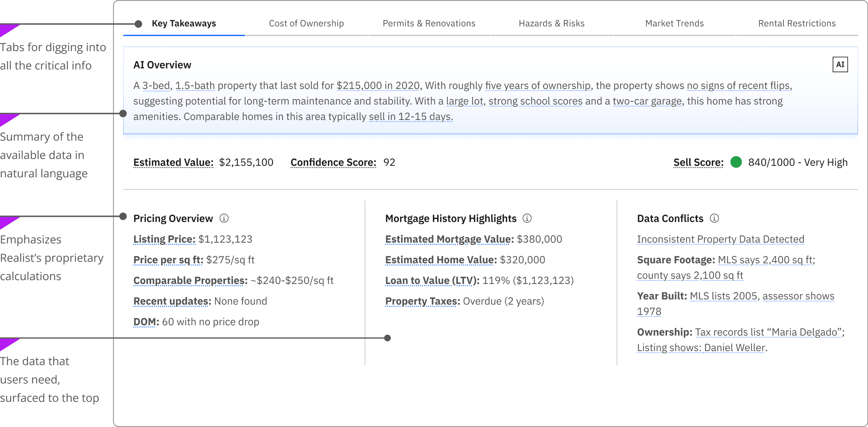This screenshot has height=427, width=868.
Task: Click the green Sell Score indicator dot
Action: pos(736,162)
